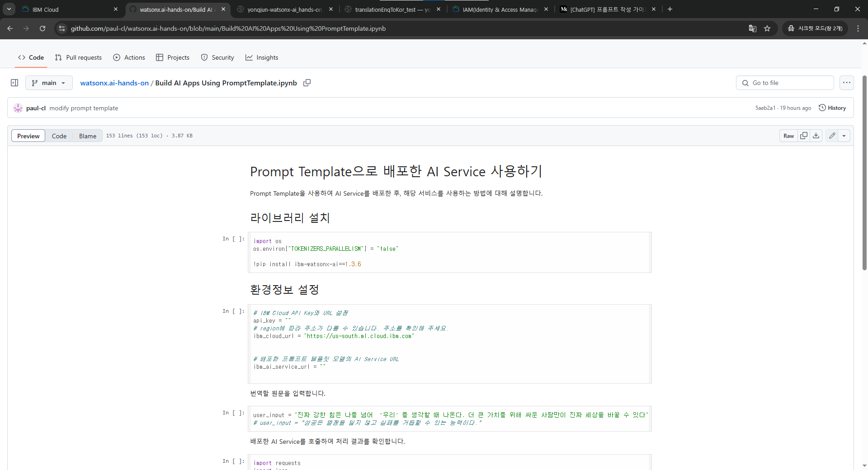
Task: Switch to IAM Identity & Access tab
Action: (500, 9)
